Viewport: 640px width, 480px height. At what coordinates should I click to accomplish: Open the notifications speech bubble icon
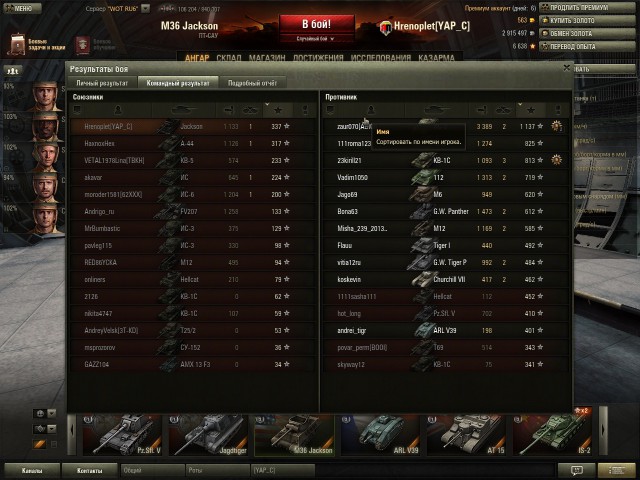576,471
